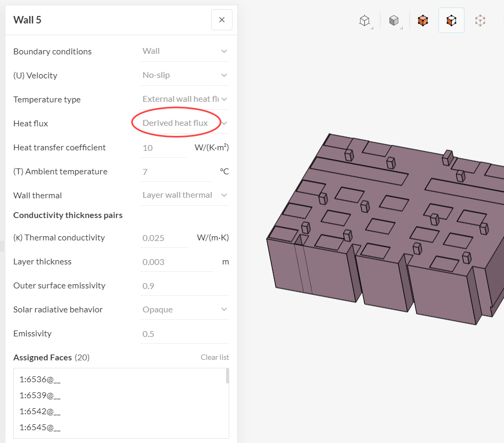The height and width of the screenshot is (443, 504).
Task: Open the gray shaded render mode menu
Action: pos(394,21)
